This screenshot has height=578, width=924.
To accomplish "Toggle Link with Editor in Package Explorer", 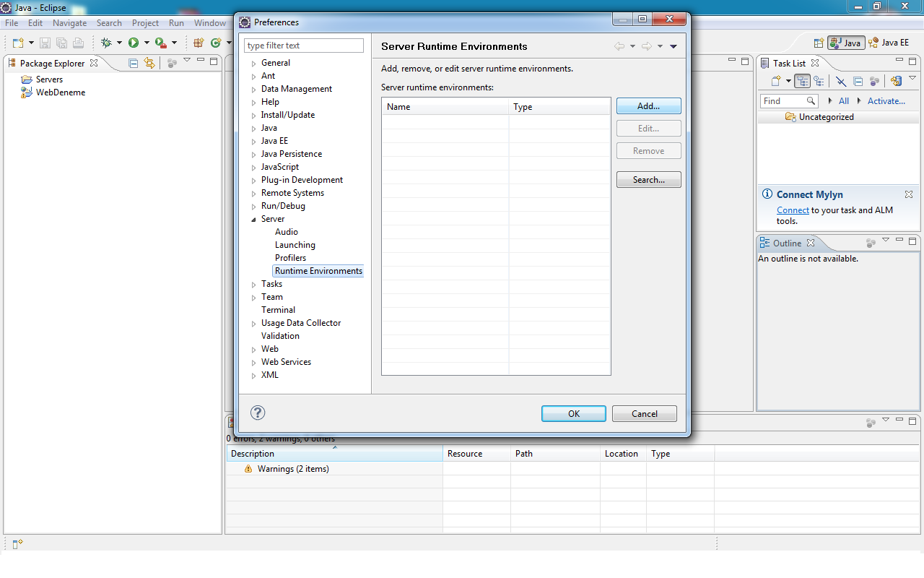I will tap(149, 63).
